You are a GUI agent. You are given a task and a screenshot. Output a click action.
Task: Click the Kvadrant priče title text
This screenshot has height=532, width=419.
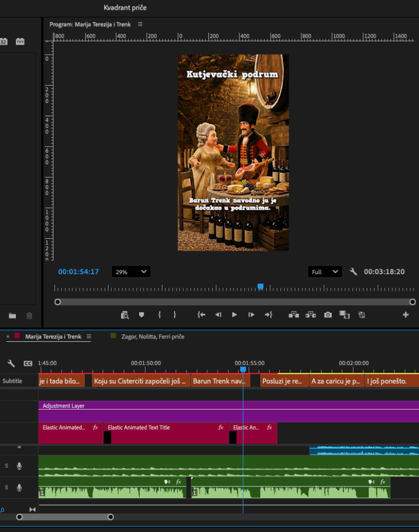coord(125,8)
